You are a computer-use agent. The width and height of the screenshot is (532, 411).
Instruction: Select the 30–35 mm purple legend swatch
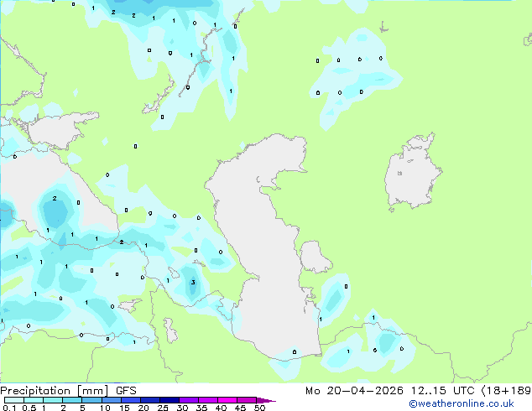tap(189, 400)
